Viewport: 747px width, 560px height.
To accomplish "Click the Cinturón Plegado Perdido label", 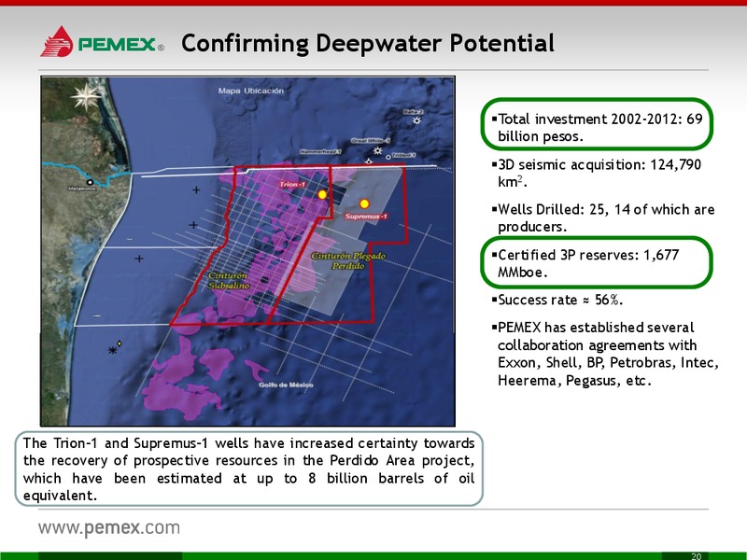I will pyautogui.click(x=348, y=260).
